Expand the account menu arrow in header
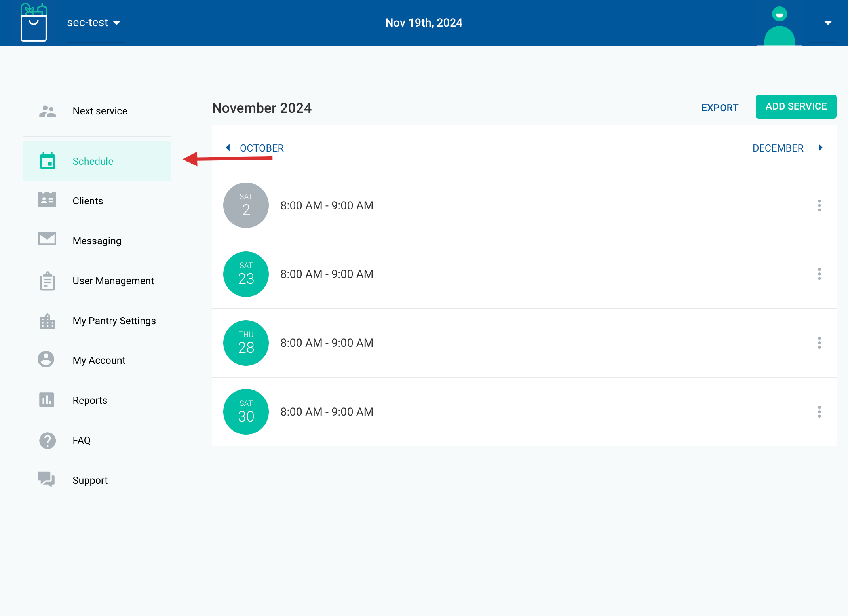This screenshot has height=616, width=848. pyautogui.click(x=827, y=23)
